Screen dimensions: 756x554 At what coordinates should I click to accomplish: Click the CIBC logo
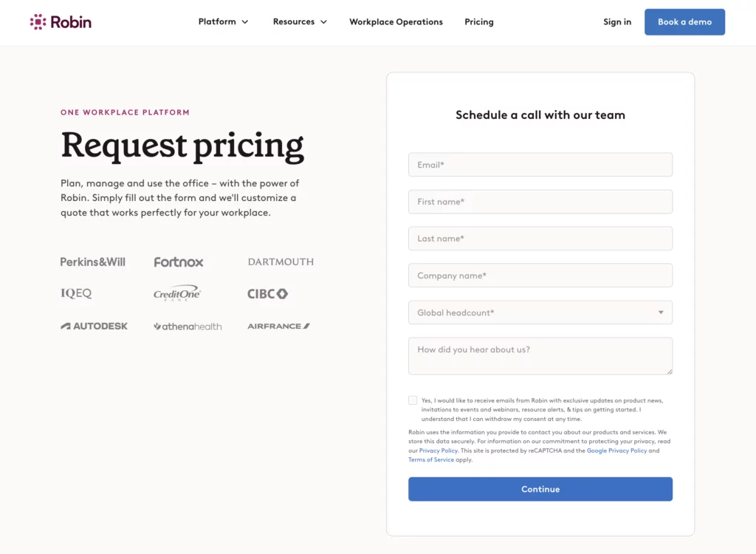click(267, 293)
